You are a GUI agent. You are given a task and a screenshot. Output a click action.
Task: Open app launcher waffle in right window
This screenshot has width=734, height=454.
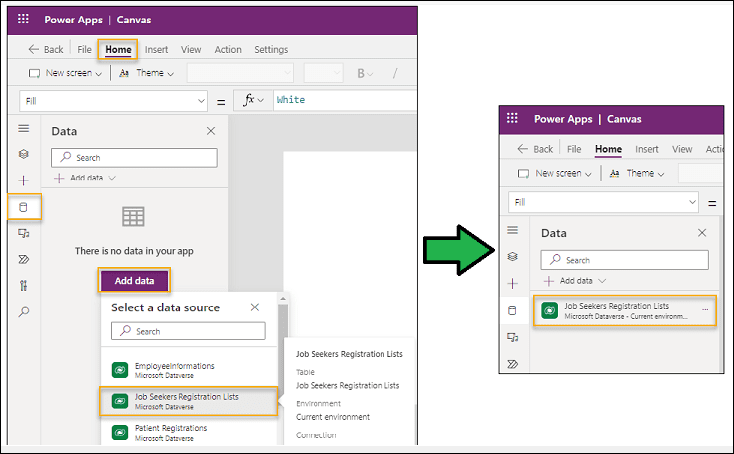(512, 118)
